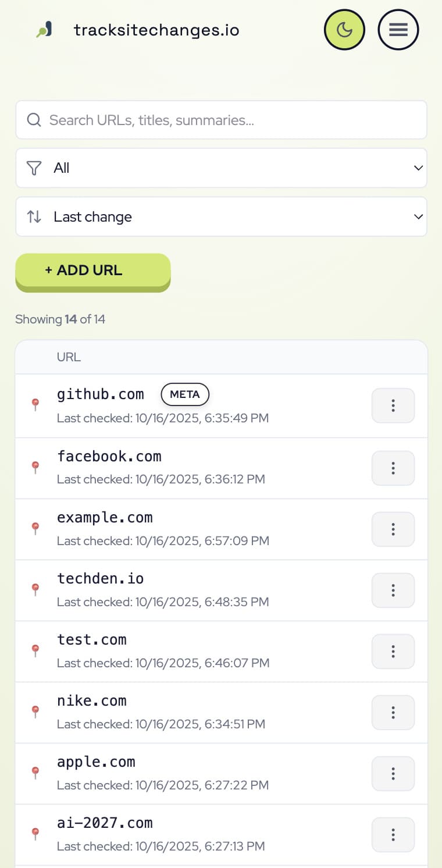This screenshot has height=868, width=442.
Task: Open the Last change sort dropdown
Action: 221,216
